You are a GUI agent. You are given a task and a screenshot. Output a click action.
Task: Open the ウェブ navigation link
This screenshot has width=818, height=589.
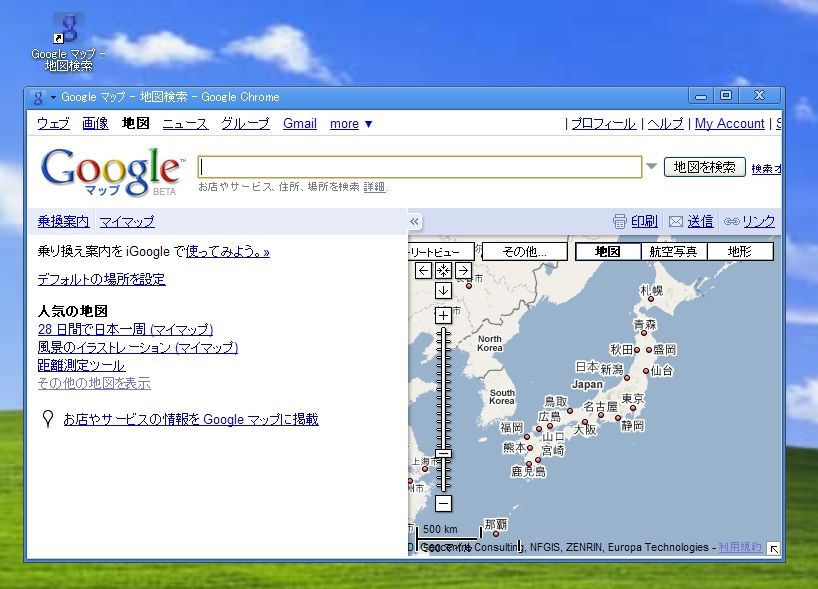pos(53,124)
